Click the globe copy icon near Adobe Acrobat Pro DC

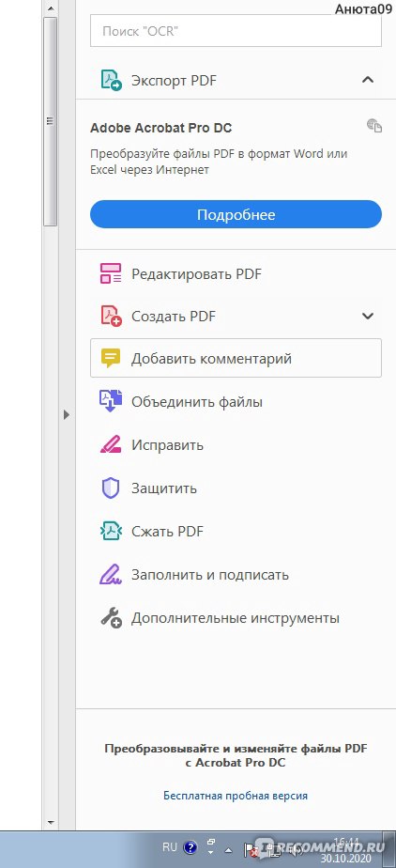coord(374,125)
